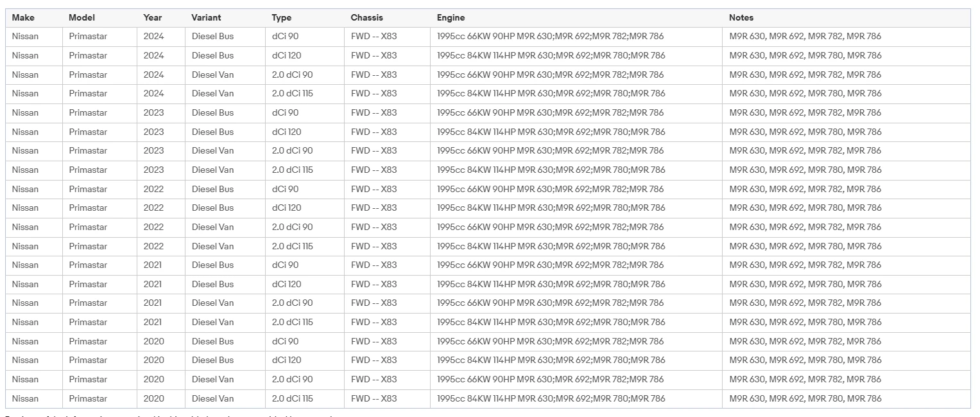
Task: Click the Model column header
Action: (82, 18)
